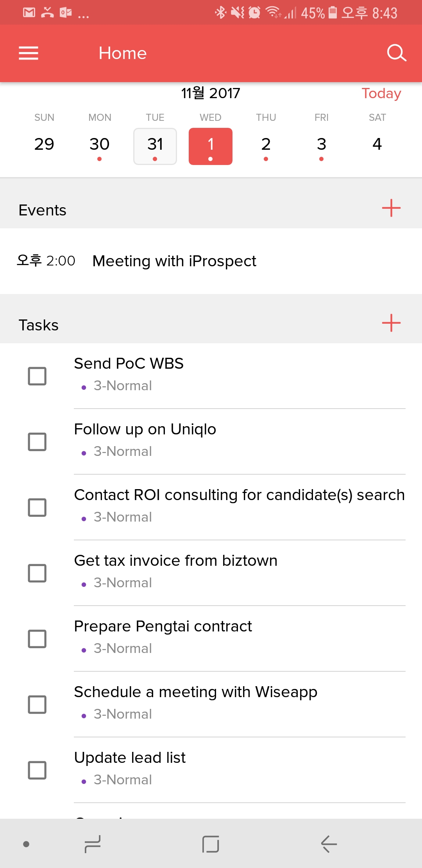
Task: Select Friday 3 in the week strip
Action: pos(322,146)
